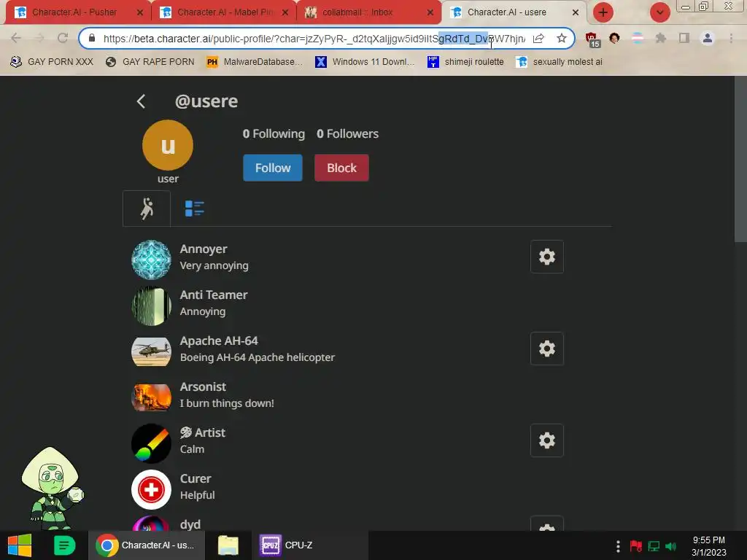
Task: Open the extensions puzzle piece menu
Action: (661, 38)
